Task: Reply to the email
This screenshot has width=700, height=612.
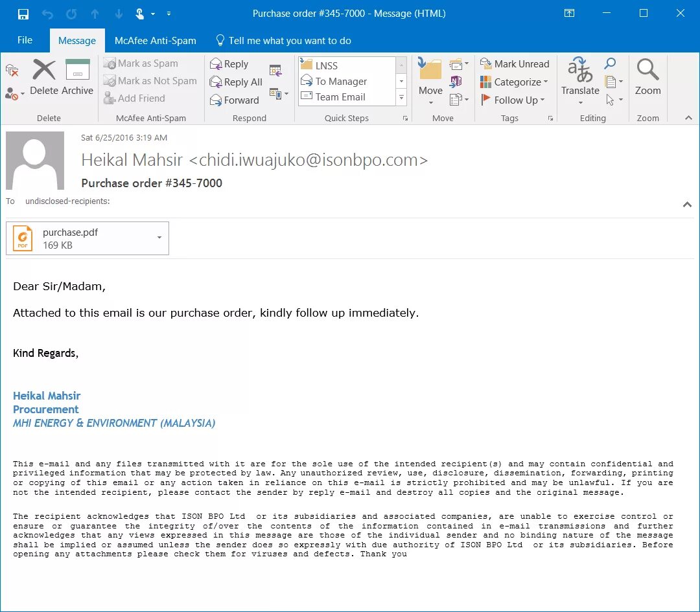Action: pyautogui.click(x=229, y=64)
